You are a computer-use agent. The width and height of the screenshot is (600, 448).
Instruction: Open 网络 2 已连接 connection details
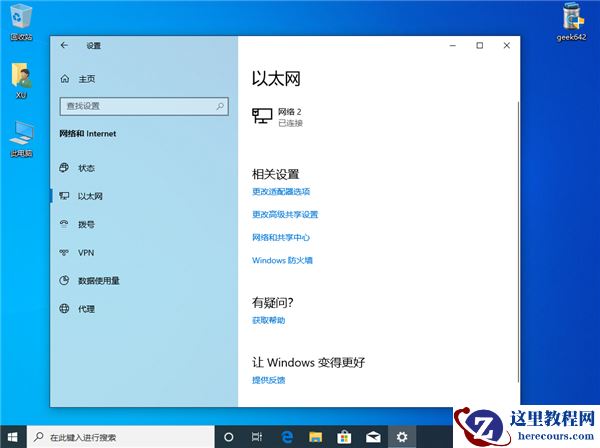tap(277, 117)
